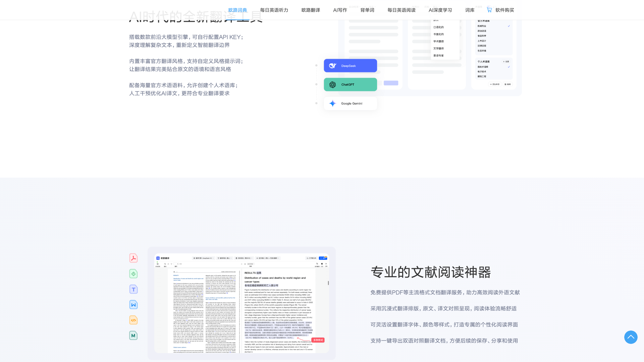644x362 pixels.
Task: Click the teal M Markdown file icon
Action: (133, 335)
